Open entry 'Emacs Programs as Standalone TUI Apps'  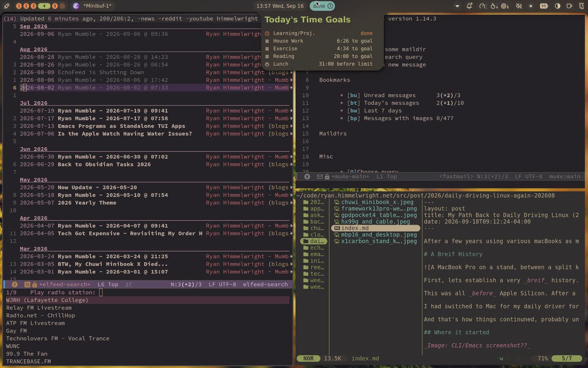[x=122, y=126]
